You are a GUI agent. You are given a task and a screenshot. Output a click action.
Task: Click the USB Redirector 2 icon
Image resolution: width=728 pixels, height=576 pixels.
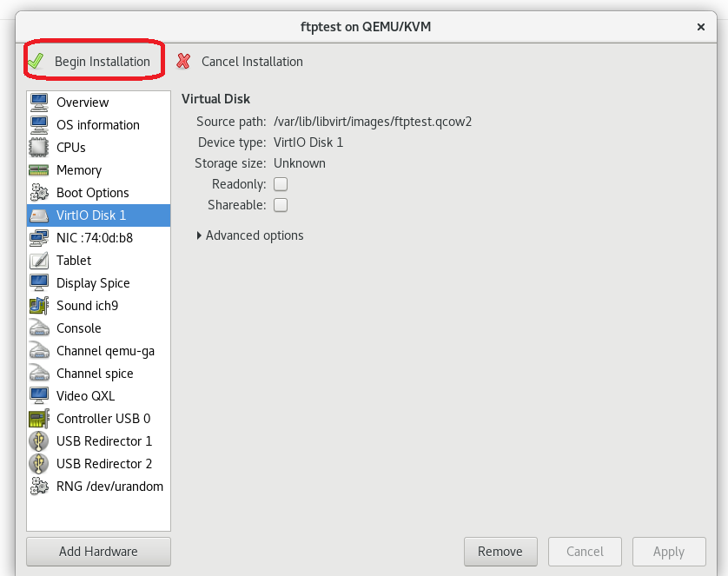(39, 464)
